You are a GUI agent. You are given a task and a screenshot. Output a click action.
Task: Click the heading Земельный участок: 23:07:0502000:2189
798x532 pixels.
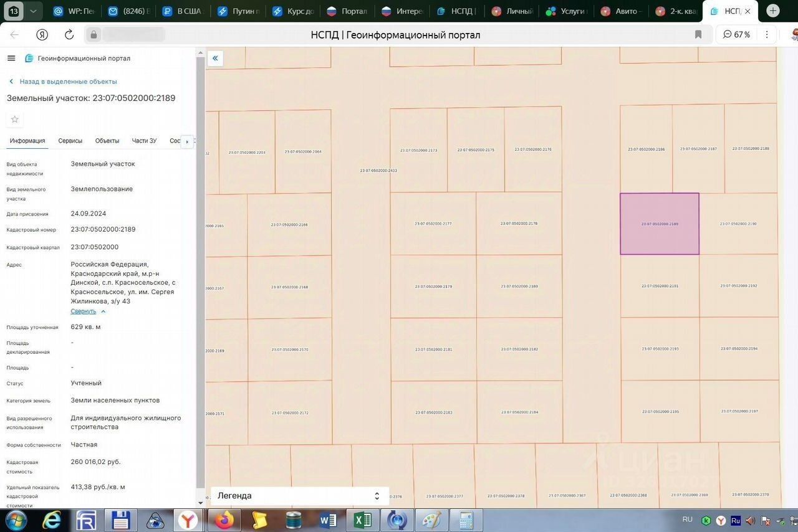(x=91, y=98)
